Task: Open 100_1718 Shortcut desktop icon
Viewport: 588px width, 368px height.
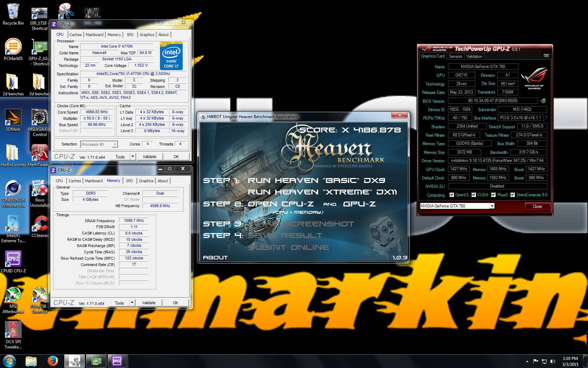Action: 39,18
